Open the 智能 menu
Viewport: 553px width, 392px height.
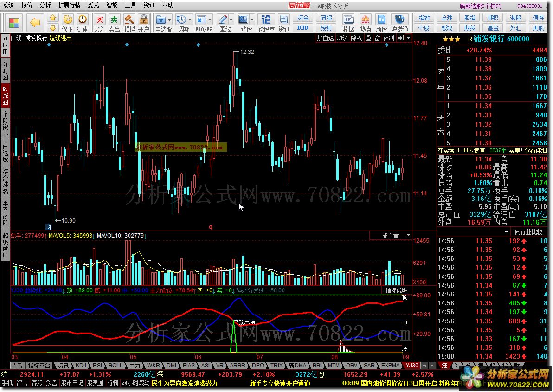[x=112, y=5]
